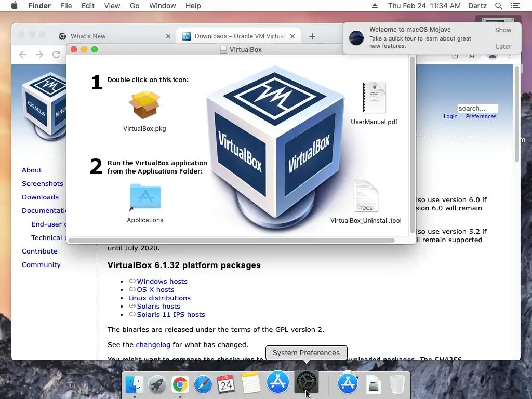Open the App Store downloads stack icon right of Dock divider
The width and height of the screenshot is (532, 399).
click(x=348, y=383)
